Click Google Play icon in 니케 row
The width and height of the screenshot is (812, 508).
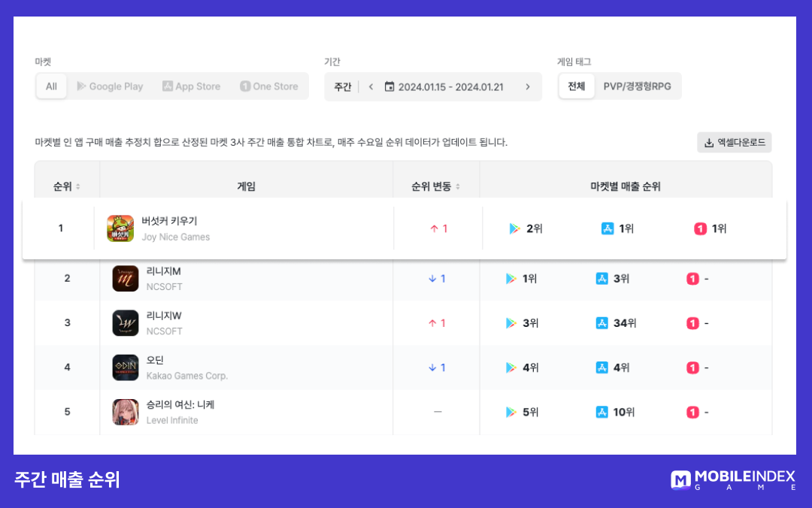[511, 413]
